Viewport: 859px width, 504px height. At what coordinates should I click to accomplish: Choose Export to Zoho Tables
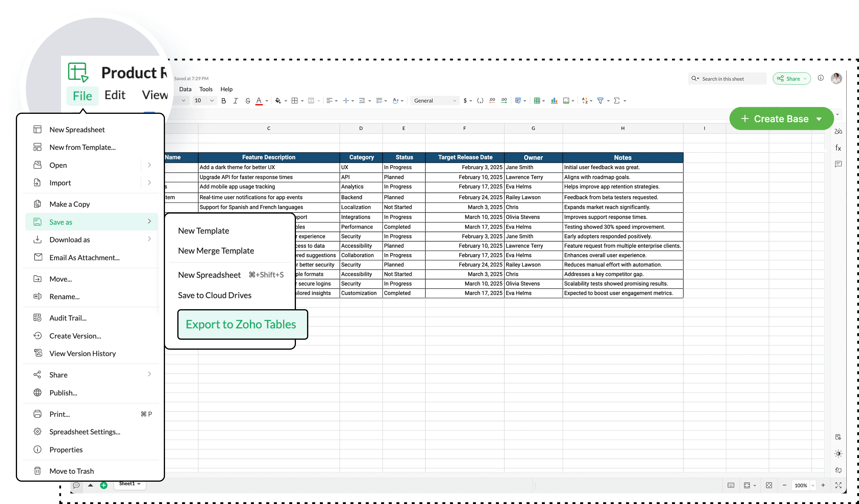pos(242,324)
